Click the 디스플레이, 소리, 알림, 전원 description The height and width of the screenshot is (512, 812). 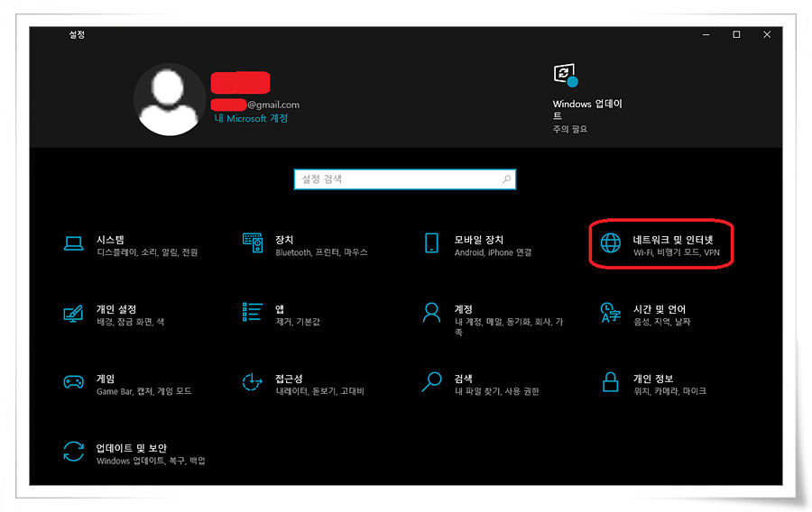click(x=147, y=252)
